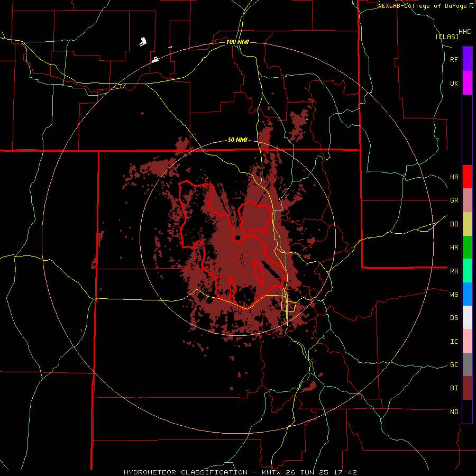Viewport: 476px width, 476px height.
Task: Click the HA red color swatch
Action: pyautogui.click(x=467, y=177)
